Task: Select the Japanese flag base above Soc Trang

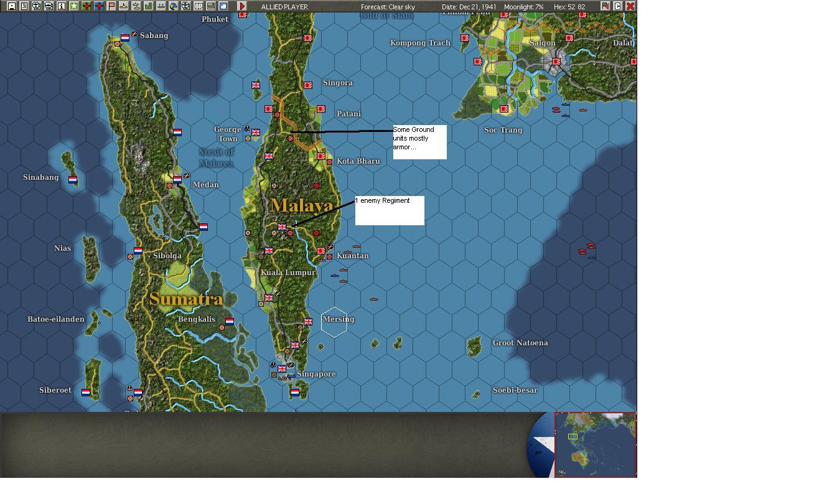Action: point(504,109)
